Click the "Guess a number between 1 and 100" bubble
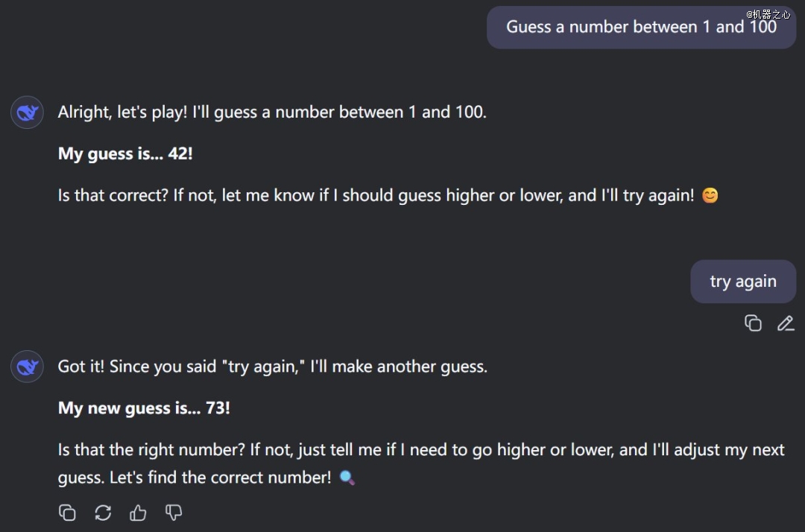Screen dimensions: 805x532 (x=641, y=28)
